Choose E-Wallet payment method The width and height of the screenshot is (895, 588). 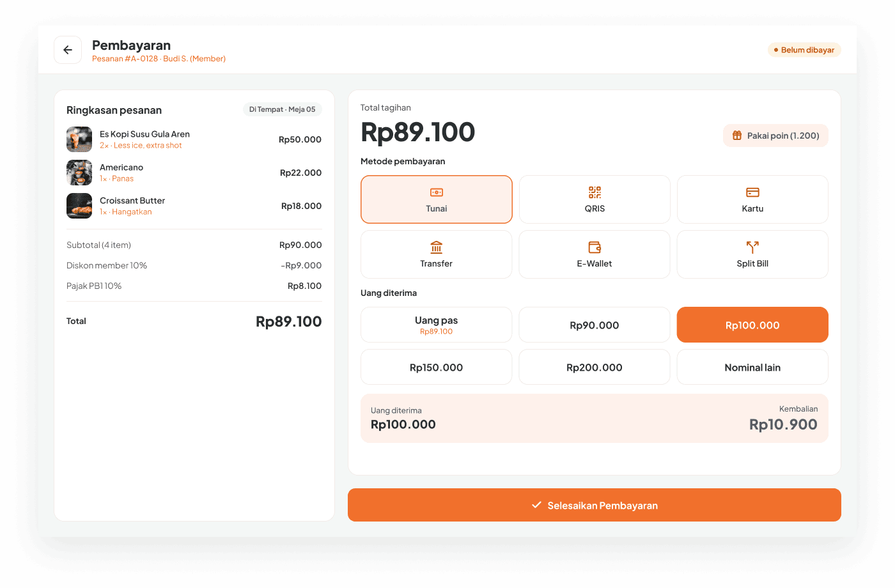tap(595, 254)
